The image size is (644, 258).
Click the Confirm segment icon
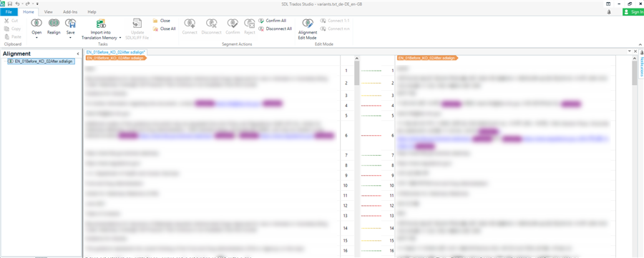tap(233, 24)
